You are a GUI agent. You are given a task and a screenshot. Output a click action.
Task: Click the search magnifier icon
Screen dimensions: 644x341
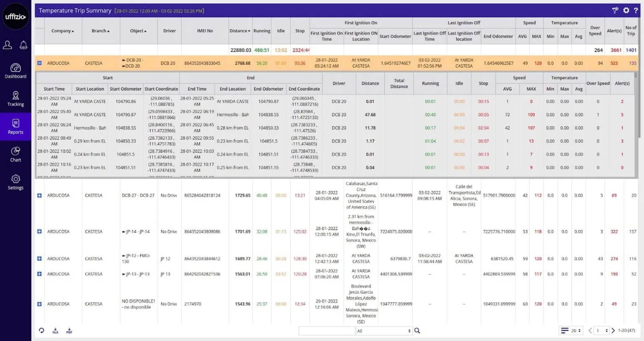pos(417,331)
